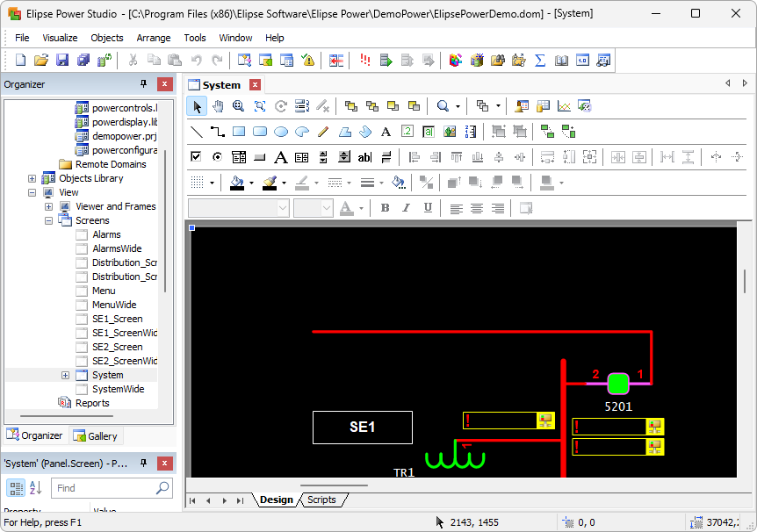Click the Save floppy disk icon
Screen dimensions: 757x532
[62, 60]
